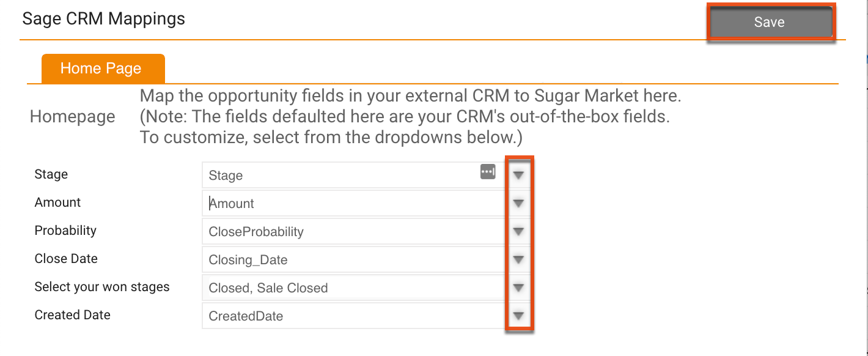
Task: Switch to the Home Page tab
Action: (x=101, y=69)
